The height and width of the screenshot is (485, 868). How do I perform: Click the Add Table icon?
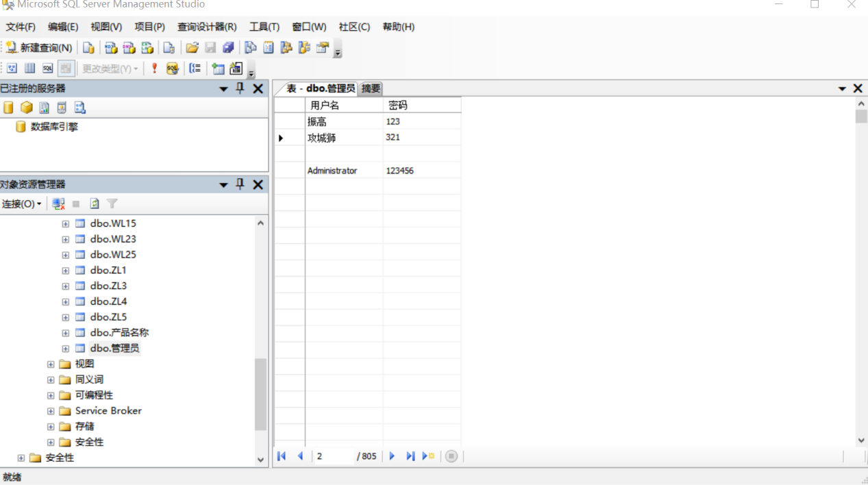click(218, 69)
